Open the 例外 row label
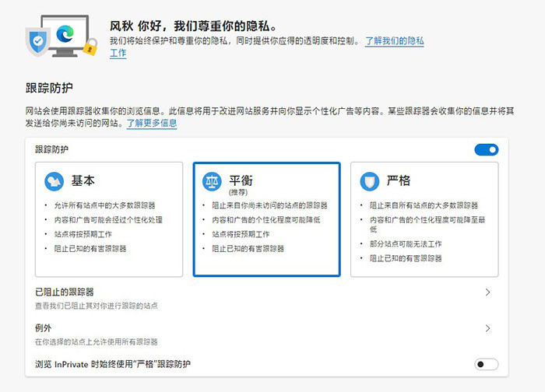The image size is (545, 392). [x=44, y=328]
